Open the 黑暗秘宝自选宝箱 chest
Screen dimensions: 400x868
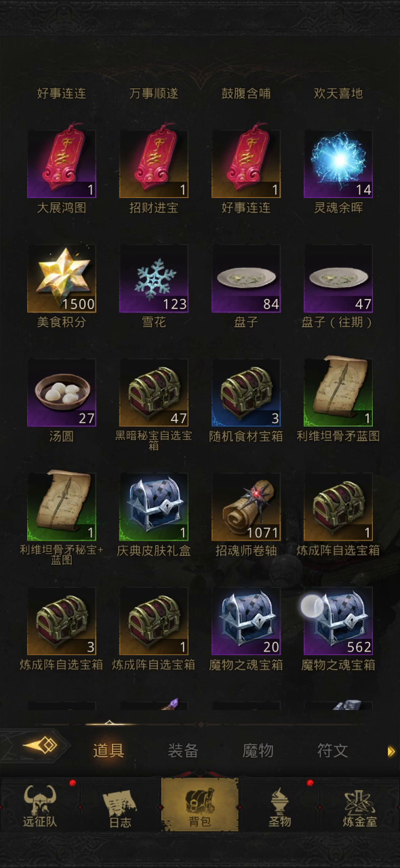(154, 393)
